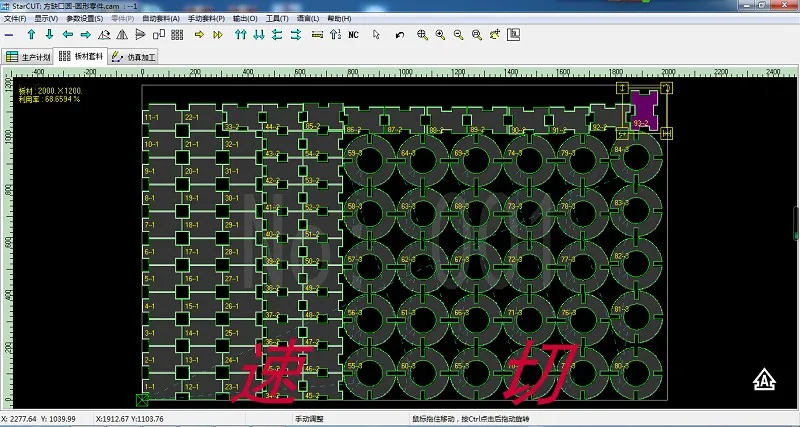Open the 输出(O) menu
The width and height of the screenshot is (800, 427).
tap(243, 18)
